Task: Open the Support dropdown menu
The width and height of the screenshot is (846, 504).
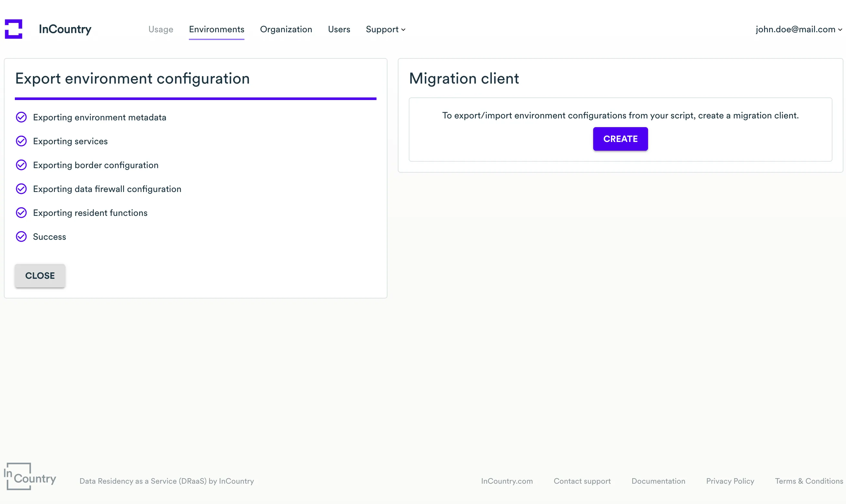Action: point(385,30)
